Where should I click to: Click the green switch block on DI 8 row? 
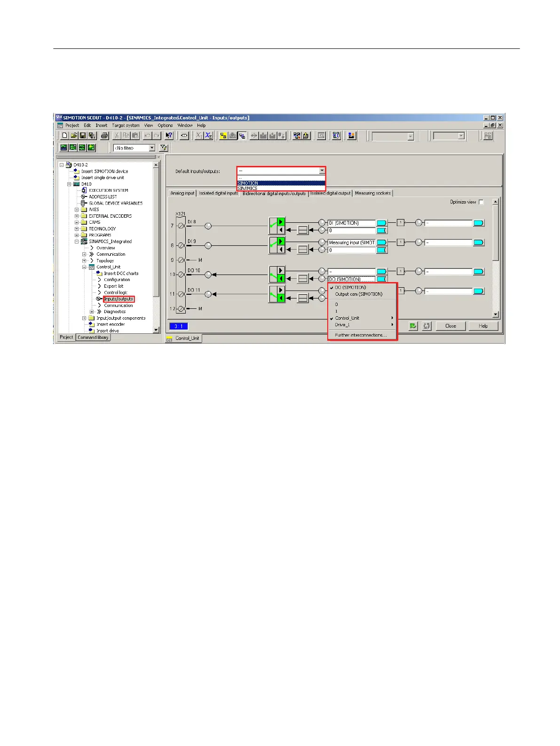point(277,226)
